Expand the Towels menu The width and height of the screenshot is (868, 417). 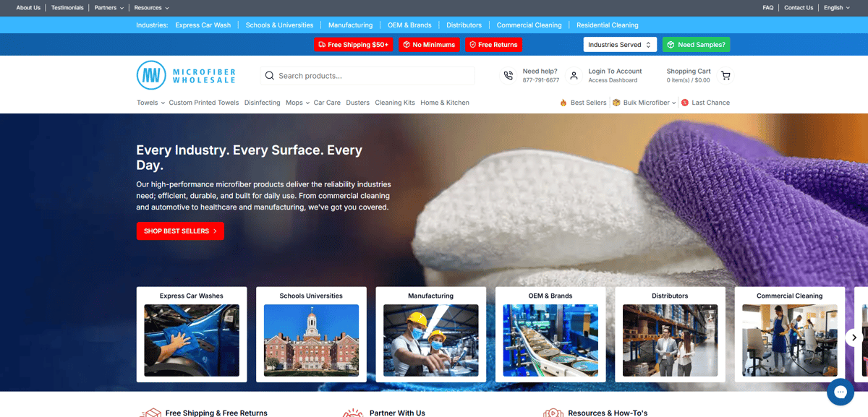150,103
